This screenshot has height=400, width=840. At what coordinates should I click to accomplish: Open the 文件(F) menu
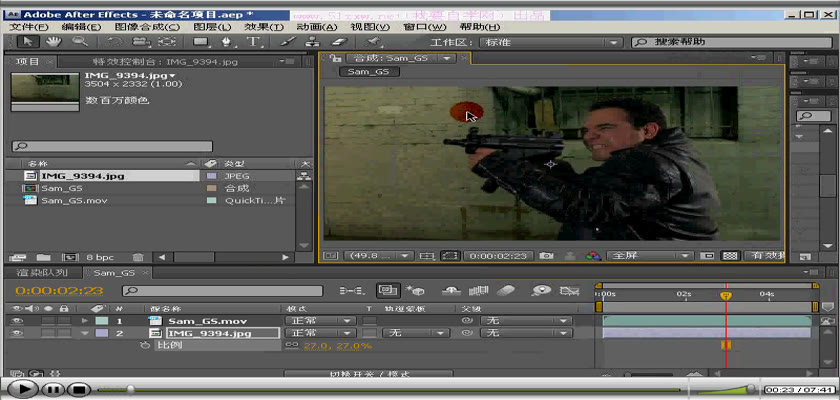(29, 27)
